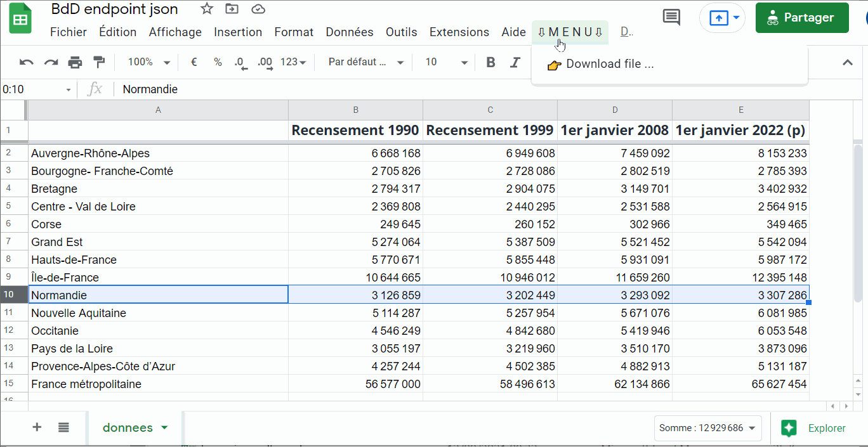Image resolution: width=868 pixels, height=447 pixels.
Task: Open the Insertion menu
Action: click(x=238, y=32)
